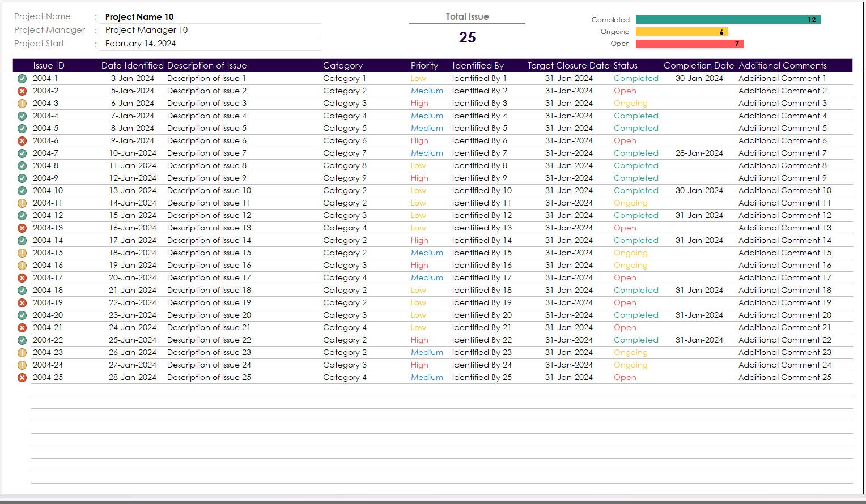Select the green check icon for issue 2004-22
The height and width of the screenshot is (504, 866).
pos(22,340)
